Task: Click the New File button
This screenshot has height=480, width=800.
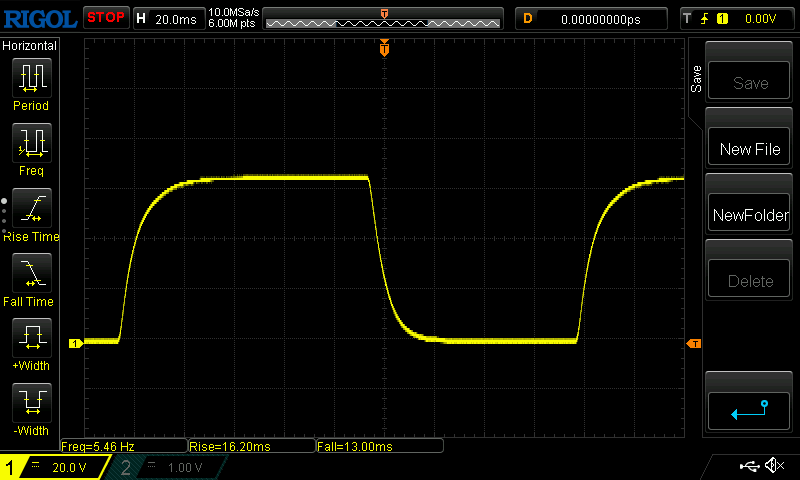Action: (x=749, y=147)
